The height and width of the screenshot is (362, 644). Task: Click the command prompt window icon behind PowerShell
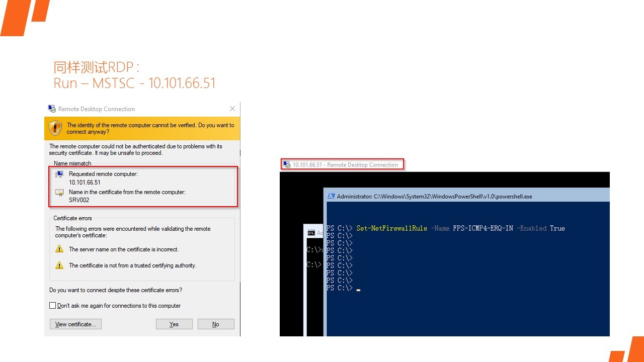coord(311,233)
